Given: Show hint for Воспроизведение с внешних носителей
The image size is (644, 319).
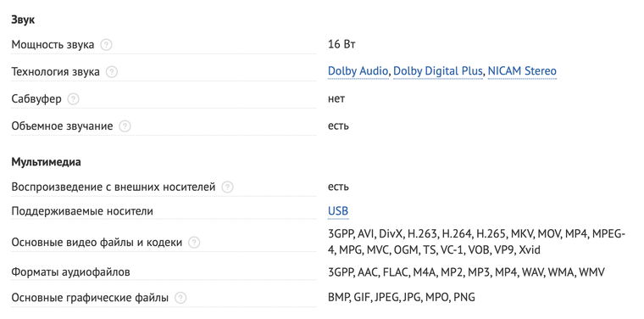Looking at the screenshot, I should click(x=227, y=187).
